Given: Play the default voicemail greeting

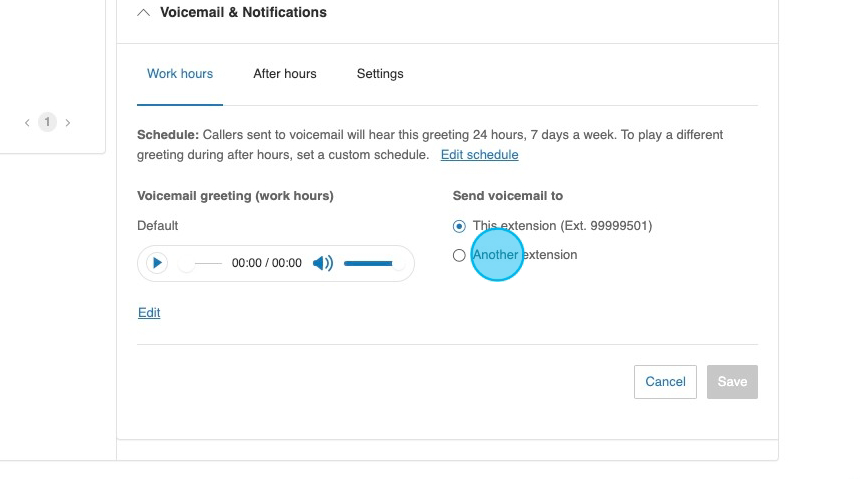Looking at the screenshot, I should [x=157, y=263].
